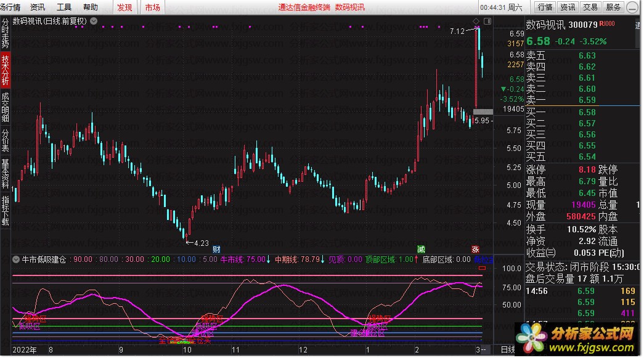Select the 技术分析 sidebar tab
644x358 pixels.
click(5, 70)
